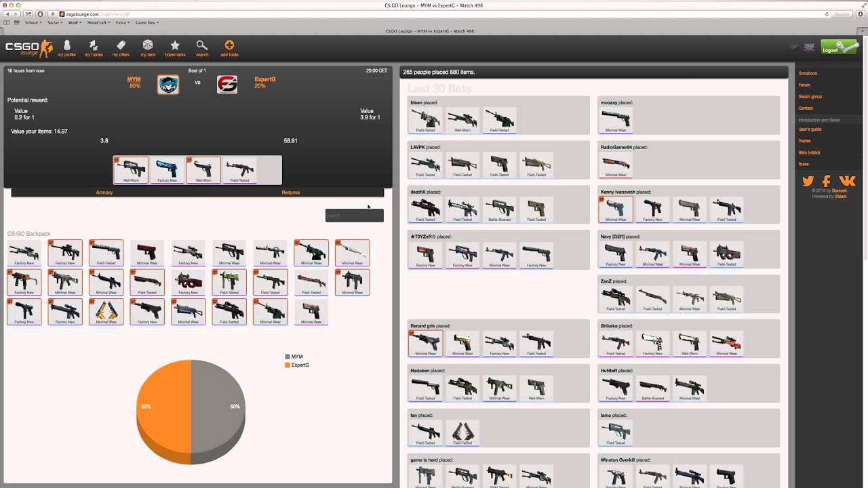868x488 pixels.
Task: Open the Safari reading list icon
Action: (7, 22)
